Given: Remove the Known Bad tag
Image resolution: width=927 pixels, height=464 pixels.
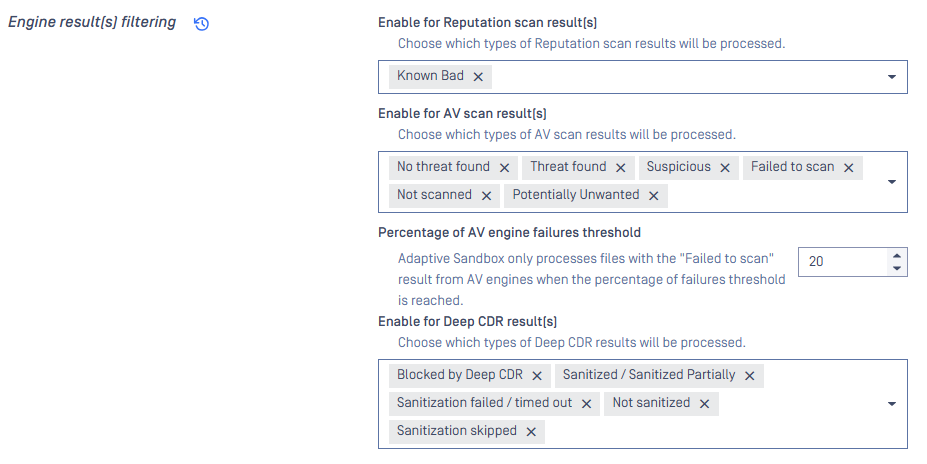Looking at the screenshot, I should [478, 77].
